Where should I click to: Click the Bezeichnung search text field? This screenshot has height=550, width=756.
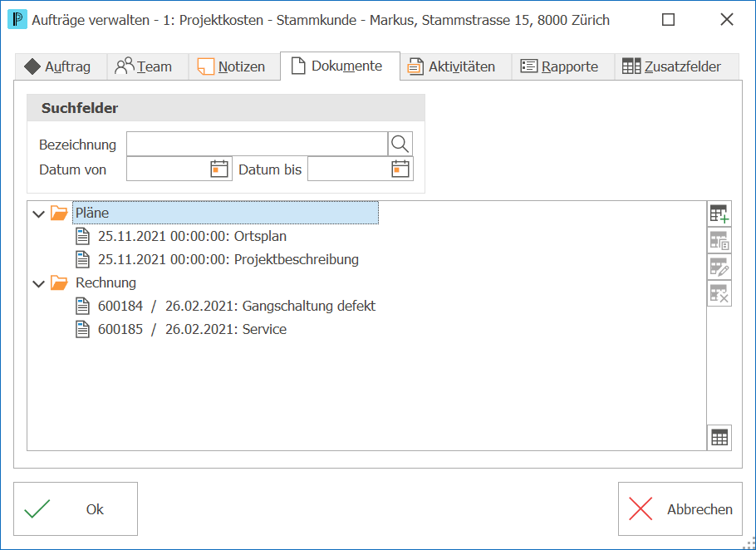(x=257, y=144)
